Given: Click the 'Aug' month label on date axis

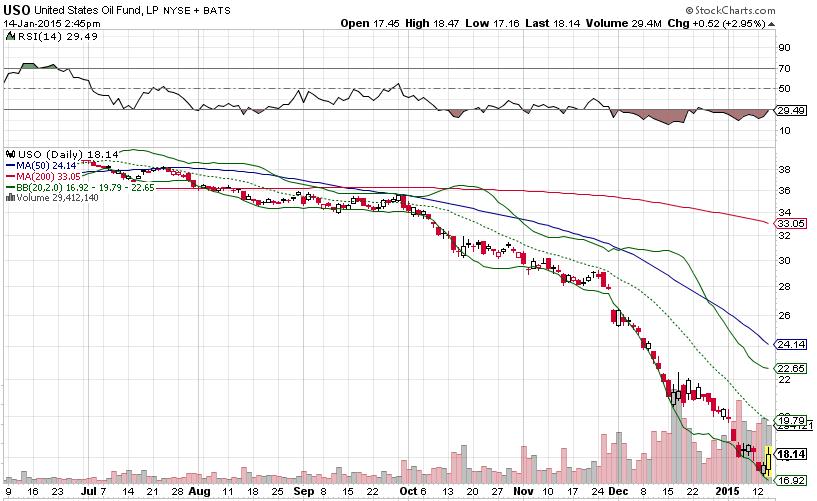Looking at the screenshot, I should point(199,491).
